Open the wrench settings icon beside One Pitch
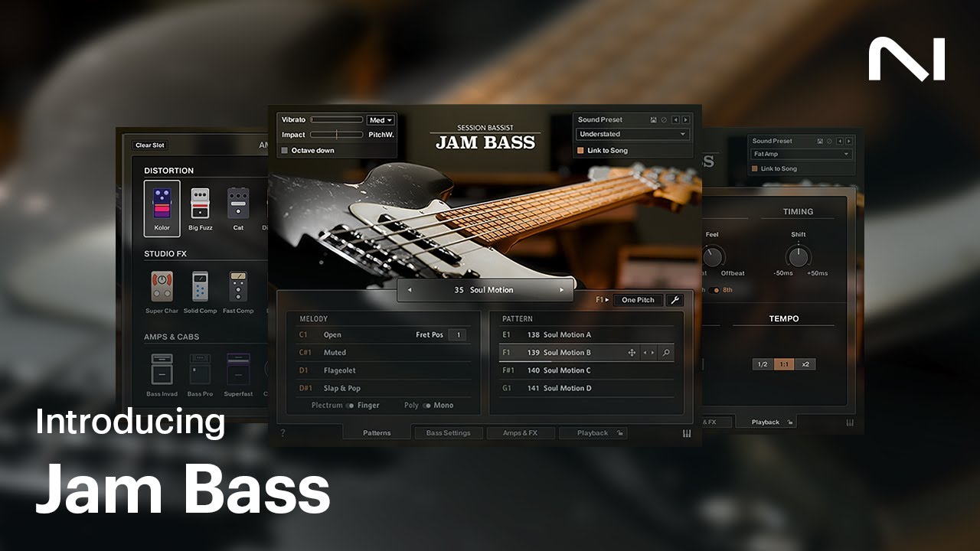980x551 pixels. tap(675, 300)
